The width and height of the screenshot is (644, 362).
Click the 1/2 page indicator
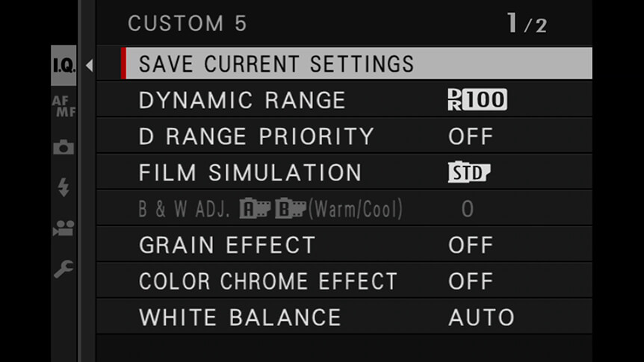[x=527, y=23]
